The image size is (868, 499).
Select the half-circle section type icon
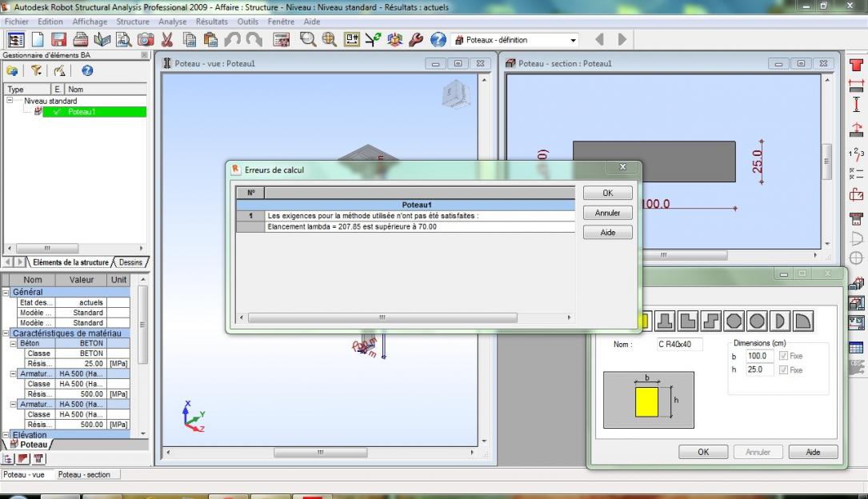[780, 321]
